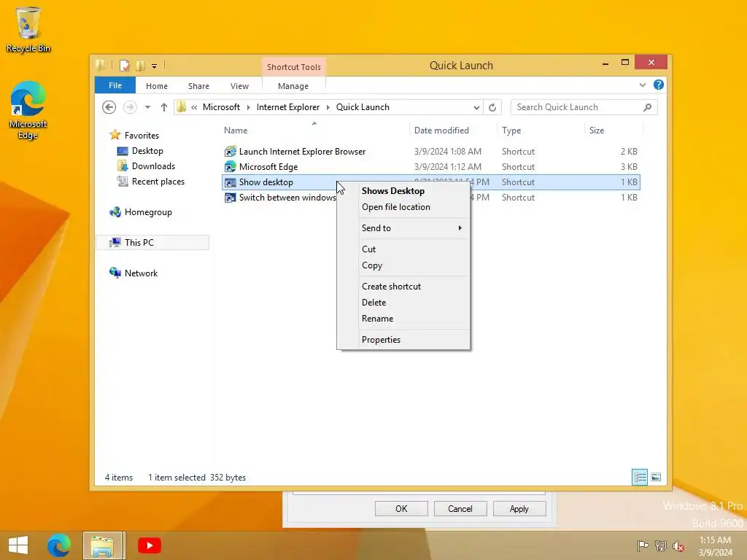Open the YouTube taskbar icon
747x560 pixels.
pos(149,545)
